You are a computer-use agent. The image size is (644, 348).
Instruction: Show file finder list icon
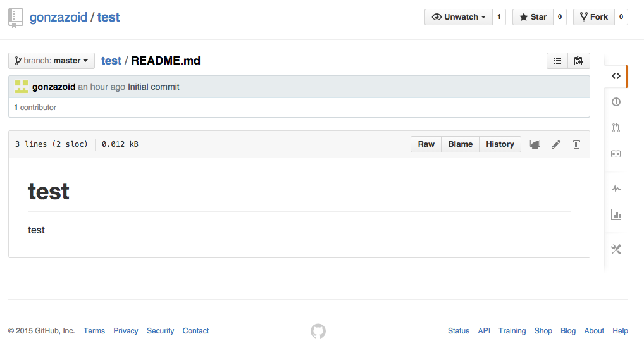(x=557, y=61)
